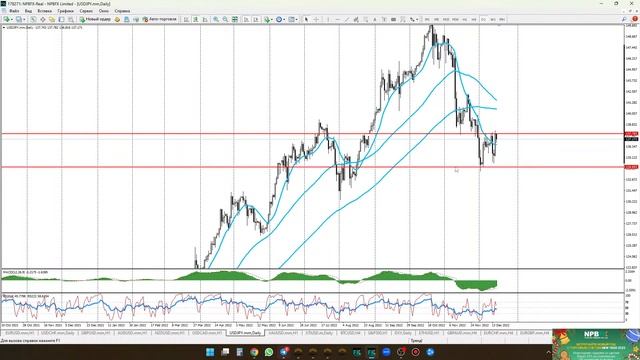Open the NPB holiday ad banner

click(x=596, y=344)
